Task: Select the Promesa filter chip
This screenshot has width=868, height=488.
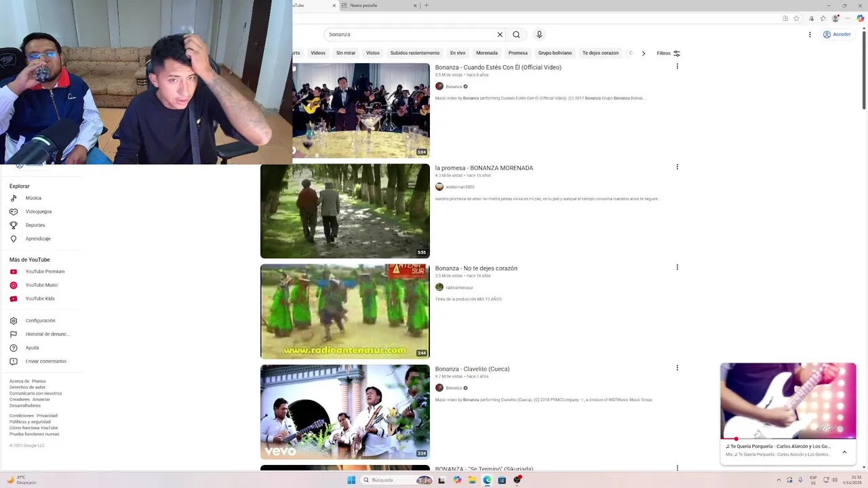Action: coord(518,53)
